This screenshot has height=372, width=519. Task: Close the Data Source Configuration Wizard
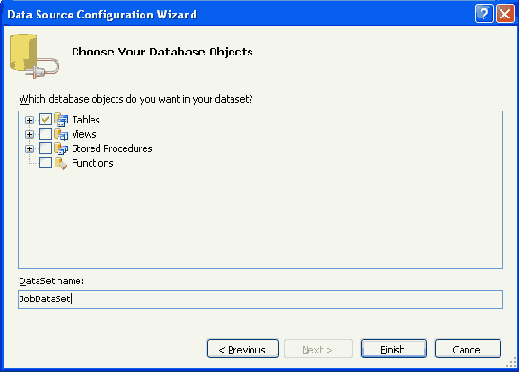pos(505,14)
